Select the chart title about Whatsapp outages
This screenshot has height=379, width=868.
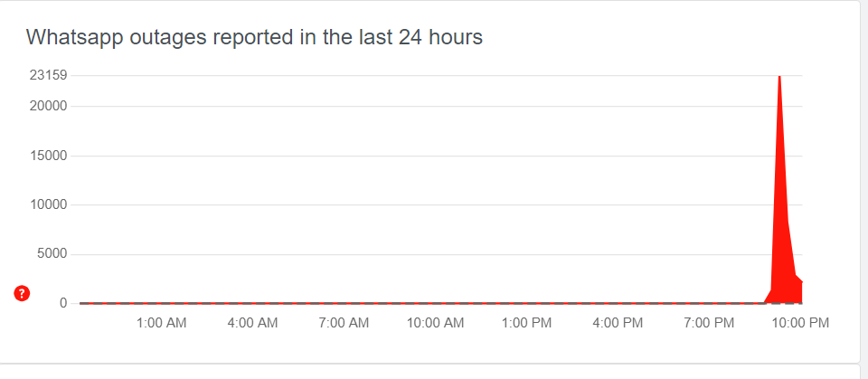click(254, 38)
